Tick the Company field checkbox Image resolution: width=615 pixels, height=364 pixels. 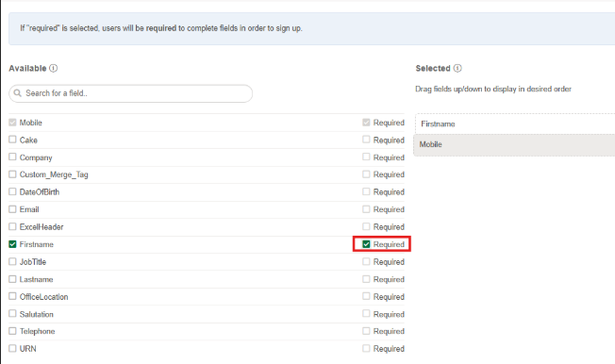pos(12,157)
